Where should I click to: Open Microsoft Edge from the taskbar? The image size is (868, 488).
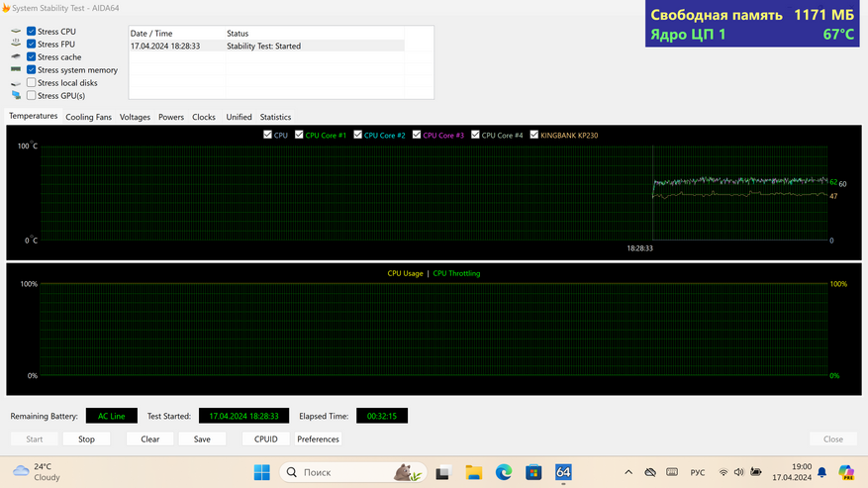pyautogui.click(x=503, y=472)
